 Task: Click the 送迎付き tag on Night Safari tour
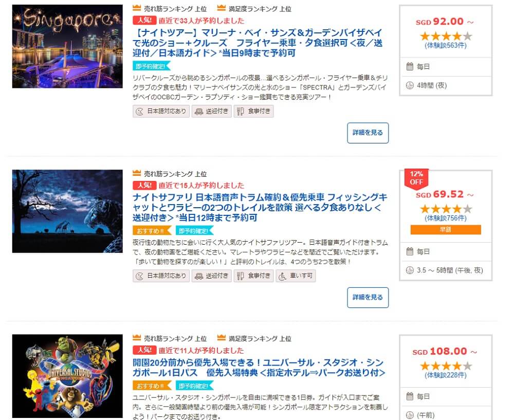212,276
